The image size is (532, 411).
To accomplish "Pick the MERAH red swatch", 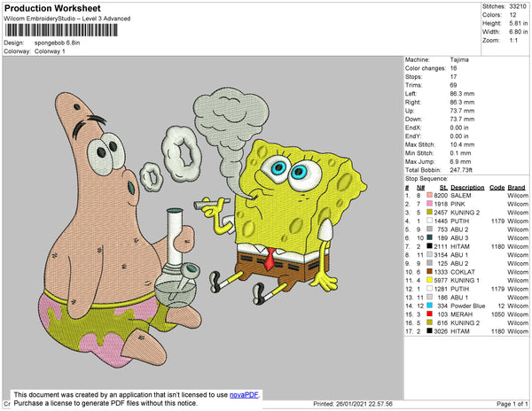I will 429,314.
